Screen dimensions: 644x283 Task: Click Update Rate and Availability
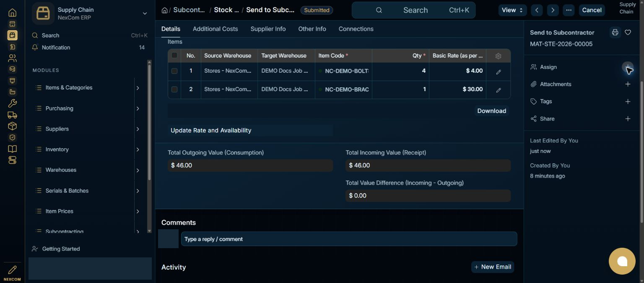pos(250,130)
